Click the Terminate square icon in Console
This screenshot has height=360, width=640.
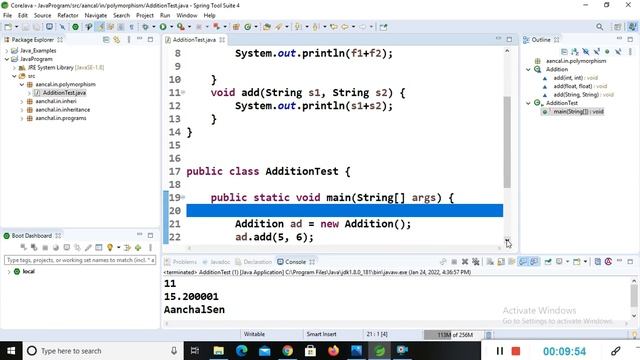[454, 262]
